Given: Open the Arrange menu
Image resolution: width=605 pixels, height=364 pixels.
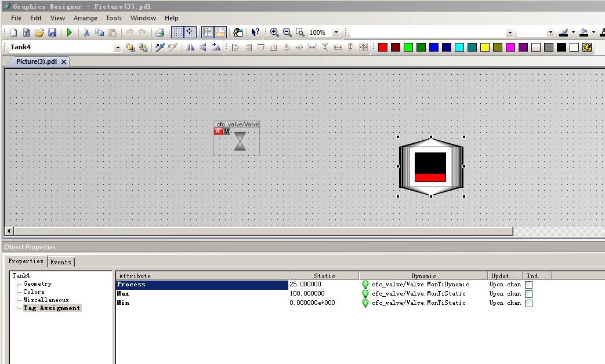Looking at the screenshot, I should tap(85, 18).
